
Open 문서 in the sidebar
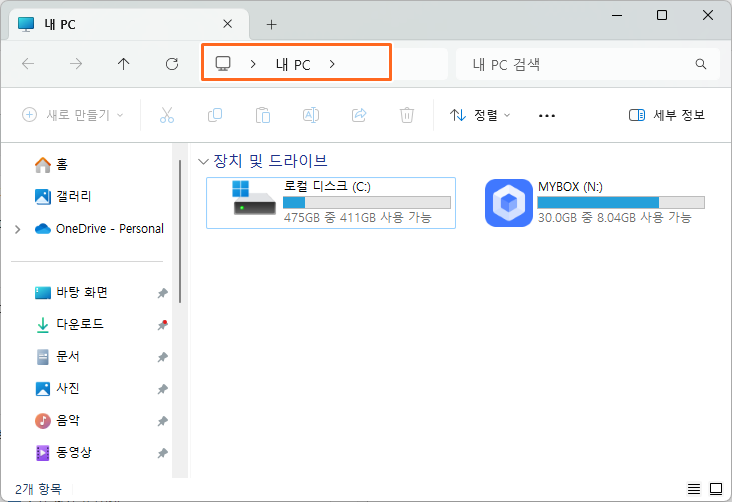57,357
